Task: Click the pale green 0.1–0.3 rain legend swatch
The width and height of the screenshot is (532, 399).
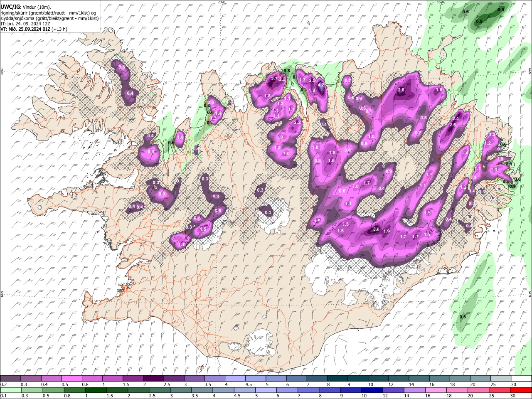Action: click(11, 390)
